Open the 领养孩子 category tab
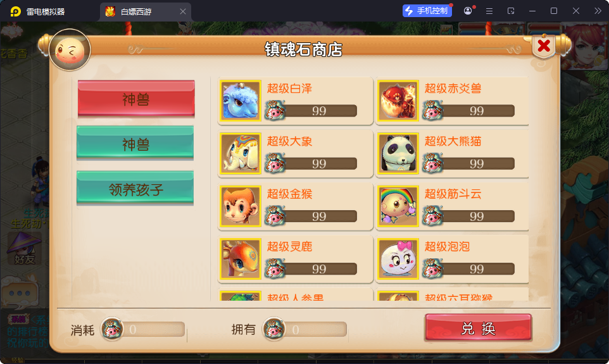 (x=135, y=189)
